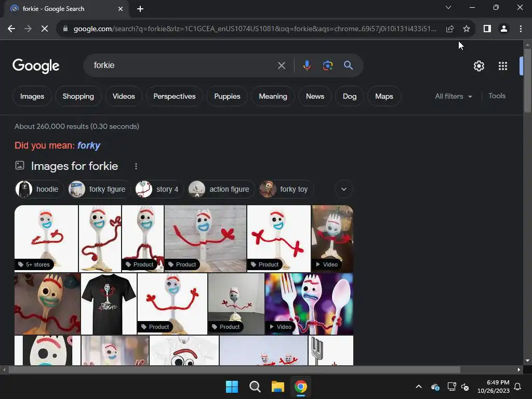This screenshot has height=399, width=532.
Task: Filter images by forky figure chip
Action: (x=98, y=189)
